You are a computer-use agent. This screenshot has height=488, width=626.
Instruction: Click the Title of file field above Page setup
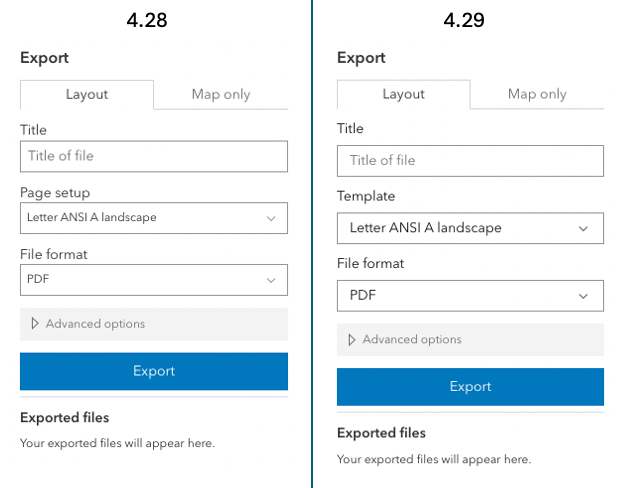(x=153, y=156)
